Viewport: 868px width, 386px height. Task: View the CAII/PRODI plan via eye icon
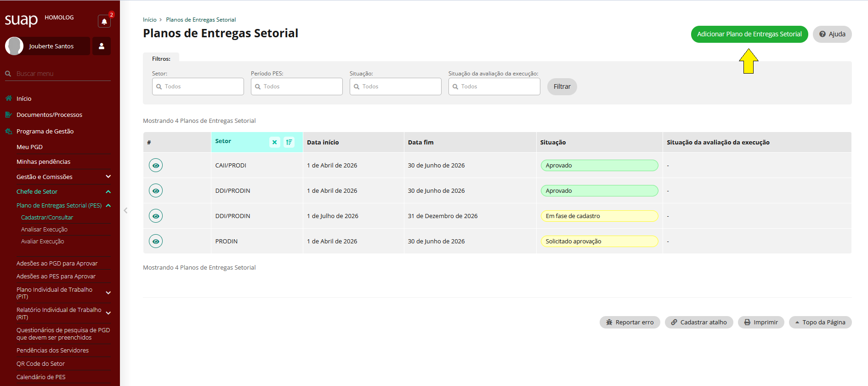tap(156, 165)
